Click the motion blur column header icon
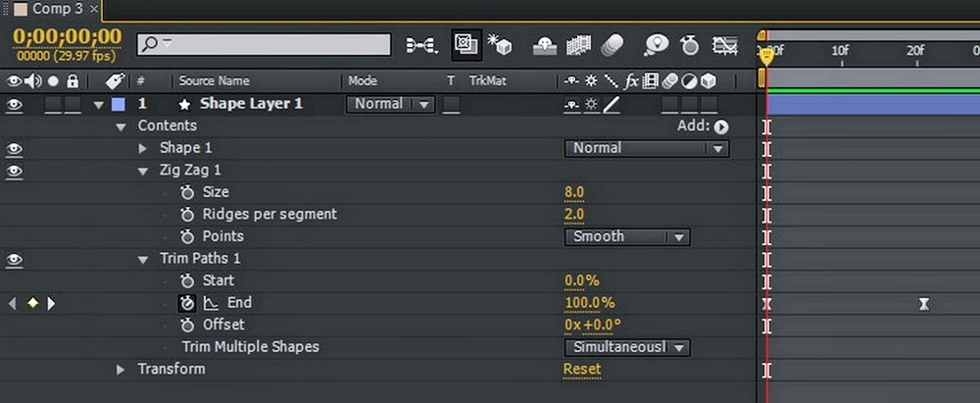The height and width of the screenshot is (403, 980). pyautogui.click(x=669, y=80)
